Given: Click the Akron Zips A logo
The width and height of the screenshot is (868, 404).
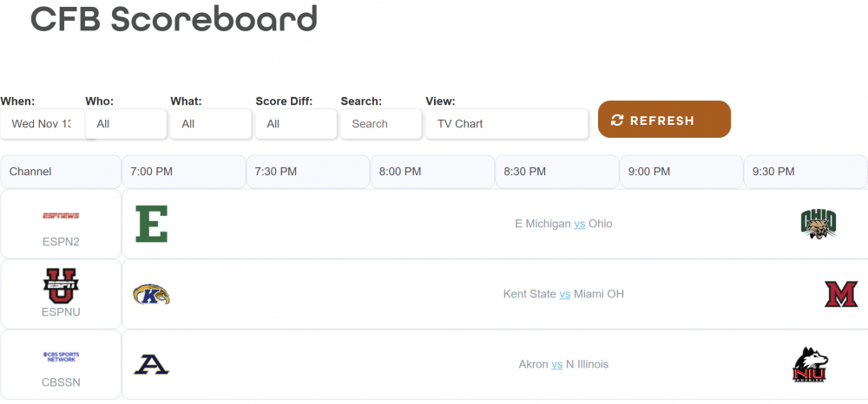Looking at the screenshot, I should pyautogui.click(x=151, y=365).
